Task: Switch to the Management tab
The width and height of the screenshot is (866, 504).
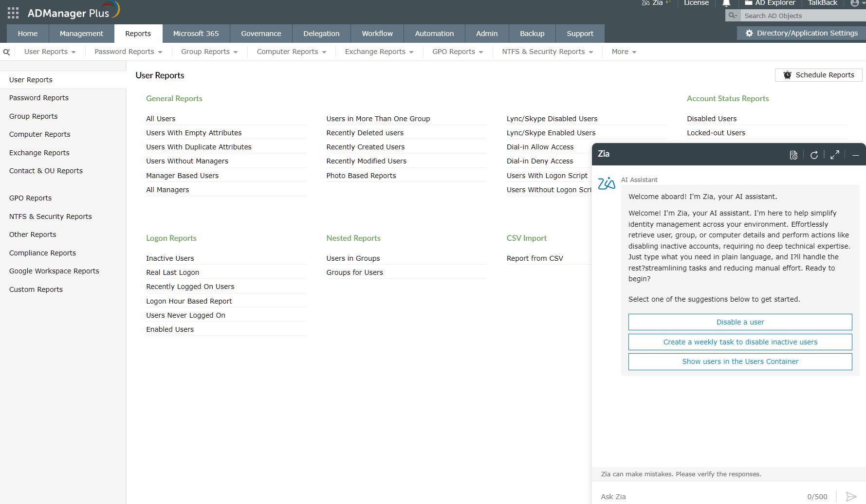Action: pyautogui.click(x=81, y=34)
